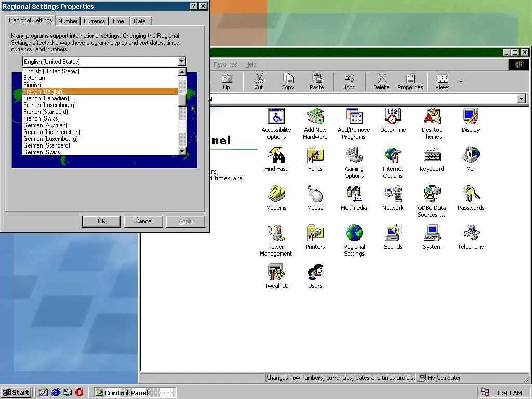Select Finnish in the language list
Screen dimensions: 532x399
pyautogui.click(x=100, y=85)
